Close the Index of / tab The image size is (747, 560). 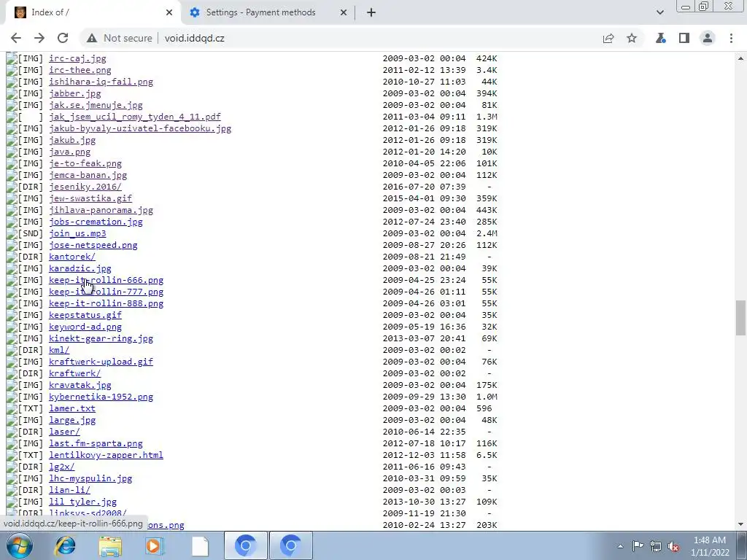pyautogui.click(x=169, y=12)
